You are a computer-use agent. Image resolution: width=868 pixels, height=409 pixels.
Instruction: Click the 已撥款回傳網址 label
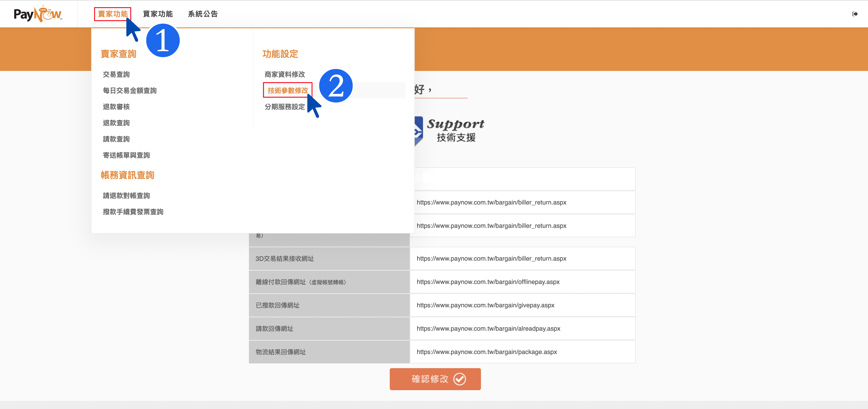pos(278,305)
